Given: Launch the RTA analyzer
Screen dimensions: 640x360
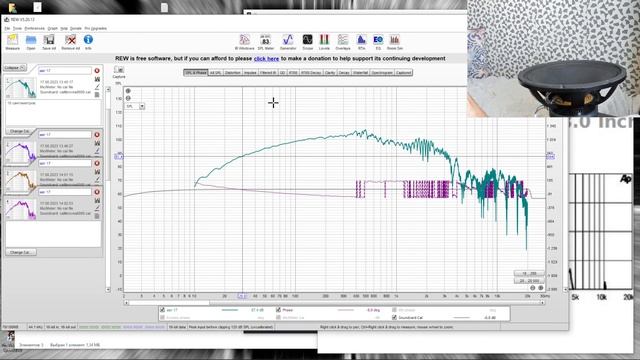Looking at the screenshot, I should pyautogui.click(x=361, y=42).
